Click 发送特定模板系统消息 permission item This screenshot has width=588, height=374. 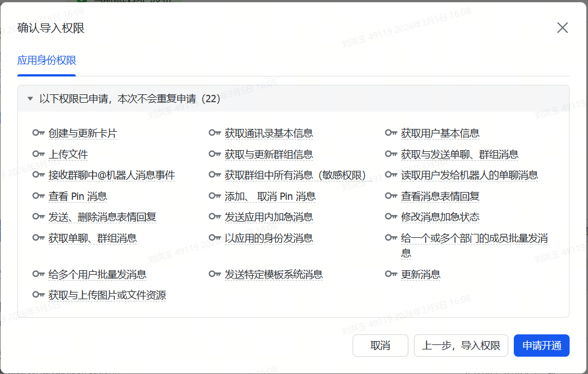pyautogui.click(x=273, y=274)
